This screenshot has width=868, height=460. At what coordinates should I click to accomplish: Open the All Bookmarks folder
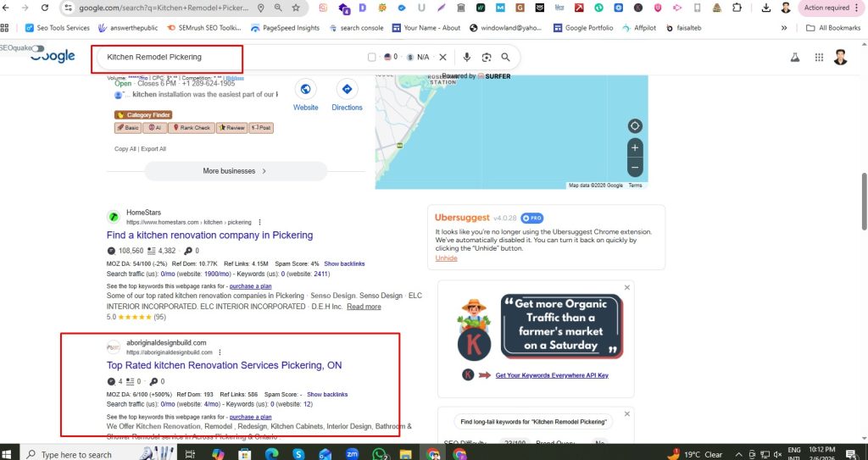pyautogui.click(x=833, y=28)
